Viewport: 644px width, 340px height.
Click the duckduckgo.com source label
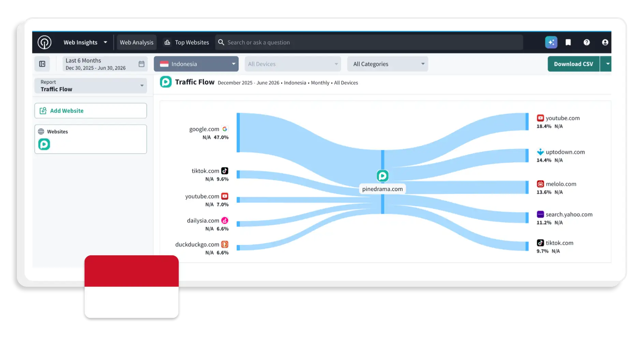point(197,244)
